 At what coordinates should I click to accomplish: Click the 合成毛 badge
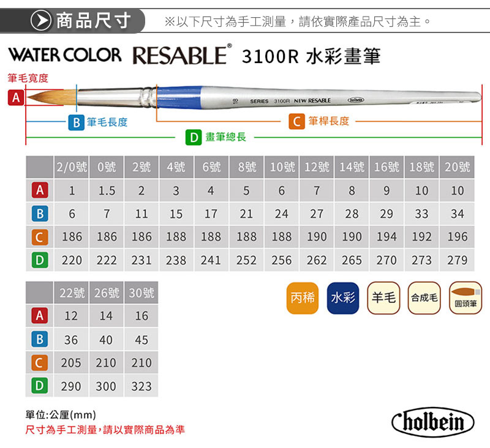coord(424,298)
